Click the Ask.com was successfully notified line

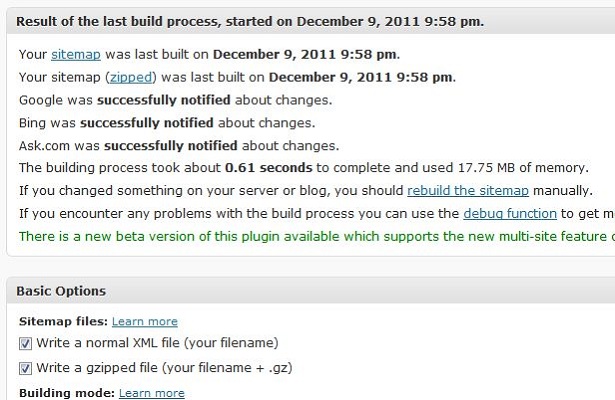pos(179,145)
